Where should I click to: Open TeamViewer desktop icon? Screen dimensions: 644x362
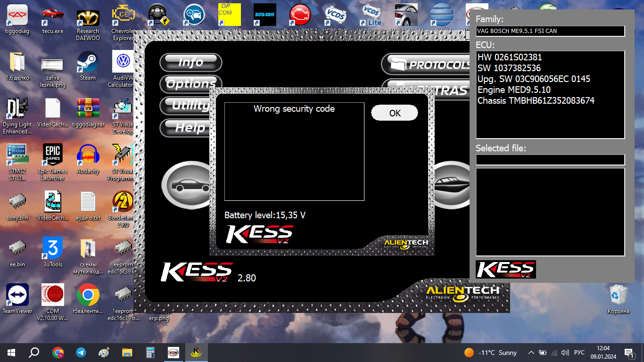17,297
